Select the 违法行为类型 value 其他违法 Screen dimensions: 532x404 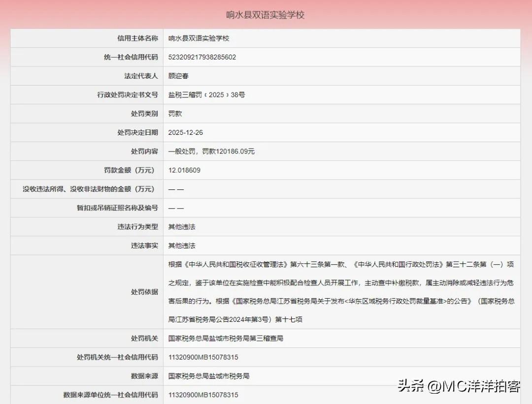182,227
